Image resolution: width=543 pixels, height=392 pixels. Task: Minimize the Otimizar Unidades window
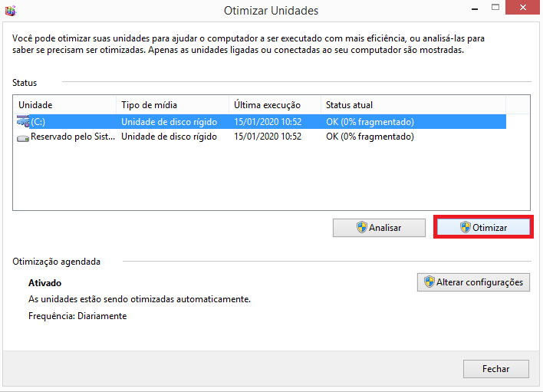tap(475, 8)
